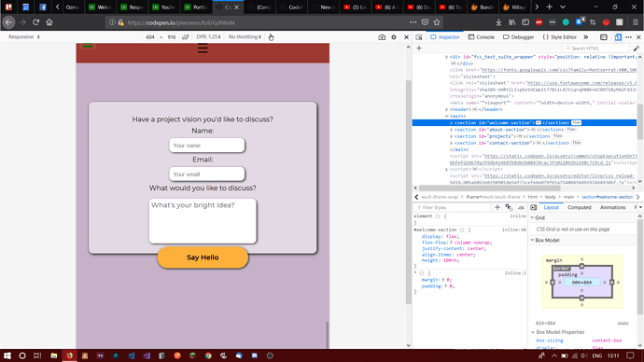Viewport: 644px width, 362px height.
Task: Toggle touch simulation hand icon
Action: tap(271, 37)
